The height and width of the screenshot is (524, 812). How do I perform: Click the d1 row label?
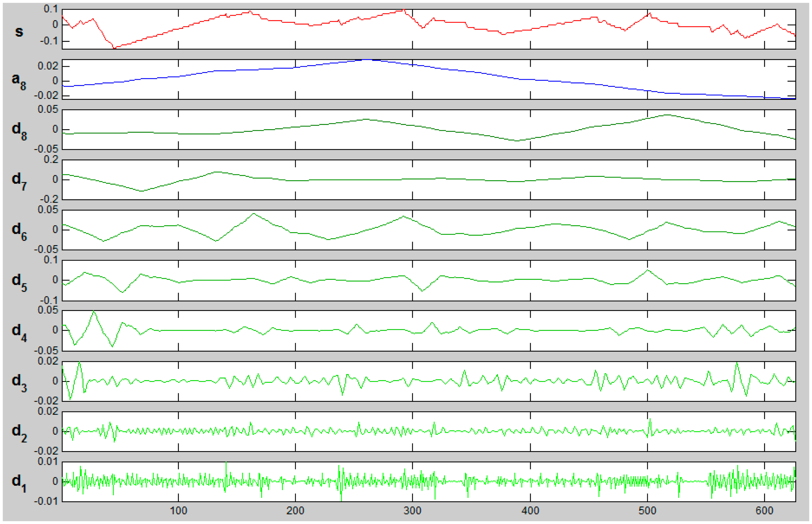19,483
